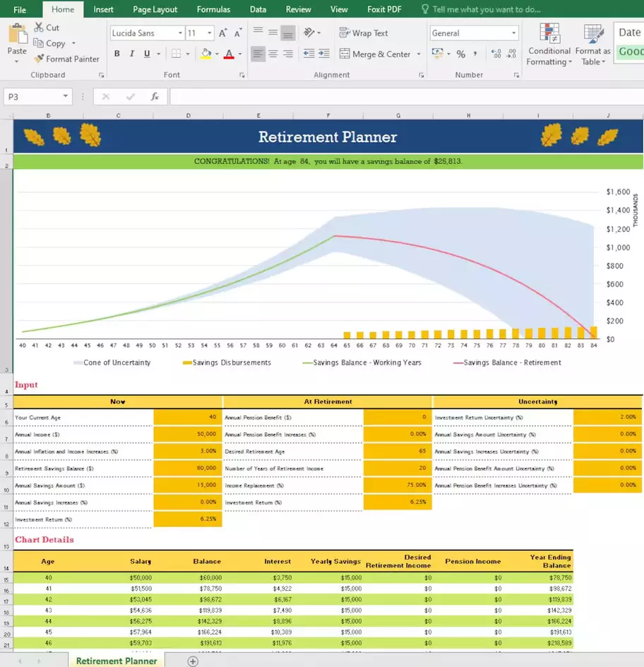Apply percent style to cells
This screenshot has width=644, height=667.
point(460,54)
